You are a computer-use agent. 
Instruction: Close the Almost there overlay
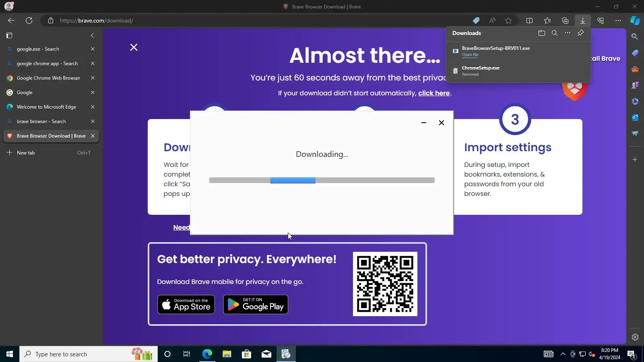[x=134, y=47]
